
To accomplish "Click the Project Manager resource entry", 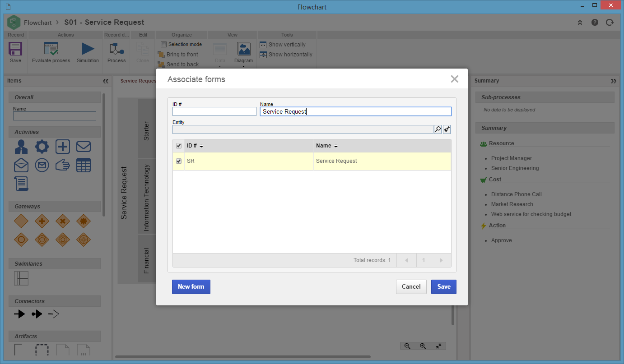I will point(512,158).
